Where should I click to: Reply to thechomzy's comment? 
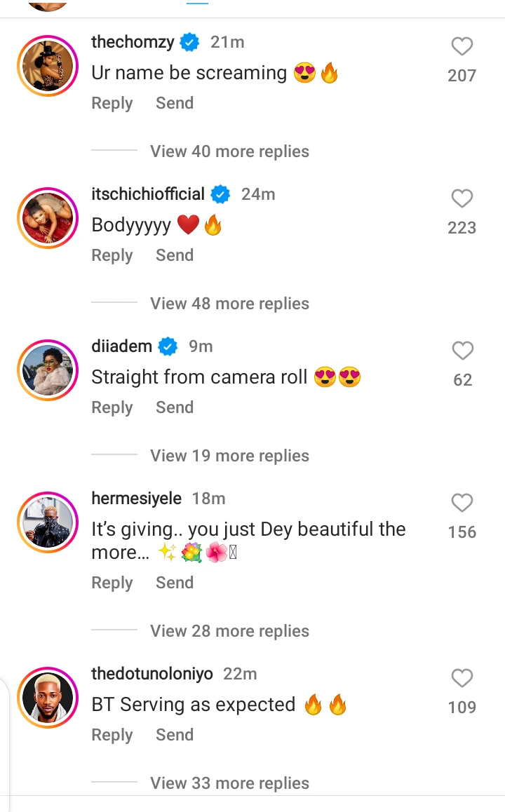(112, 103)
